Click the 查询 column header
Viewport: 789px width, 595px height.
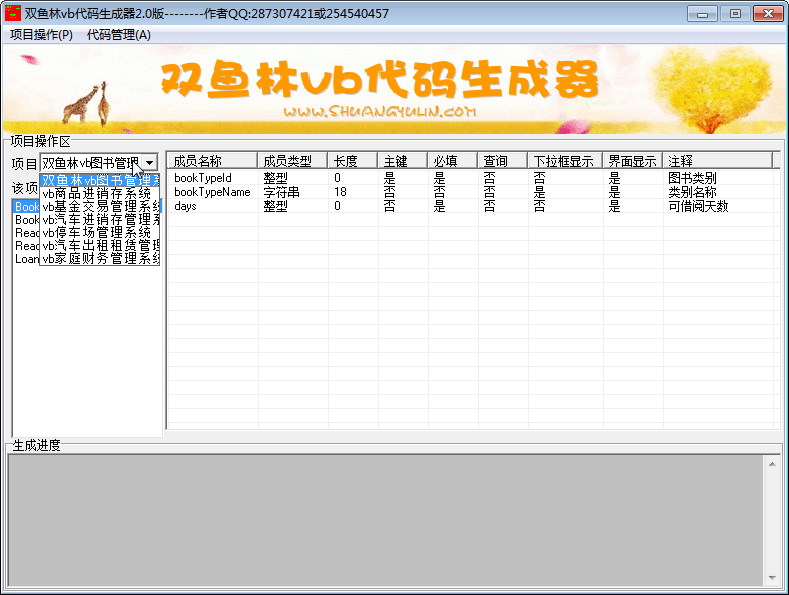(x=502, y=161)
